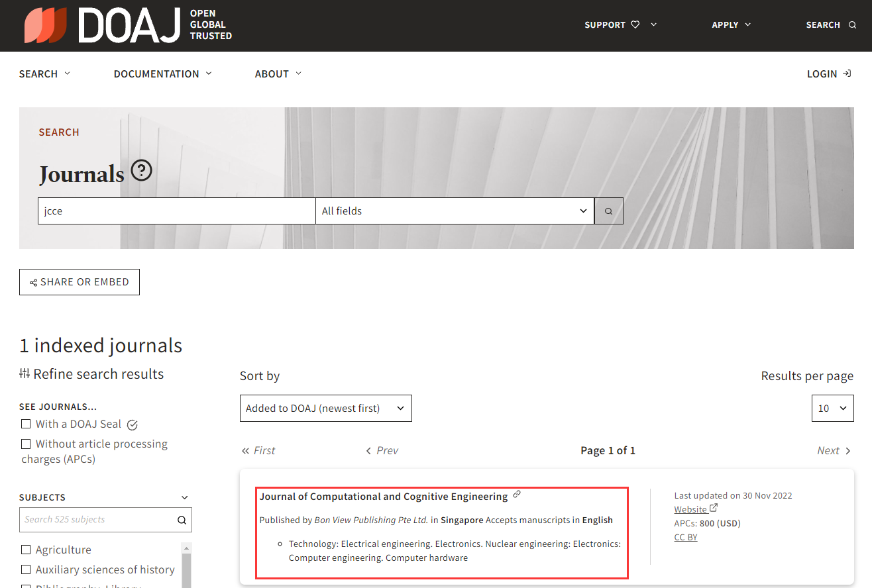The image size is (872, 588).
Task: Open the About menu
Action: point(278,73)
